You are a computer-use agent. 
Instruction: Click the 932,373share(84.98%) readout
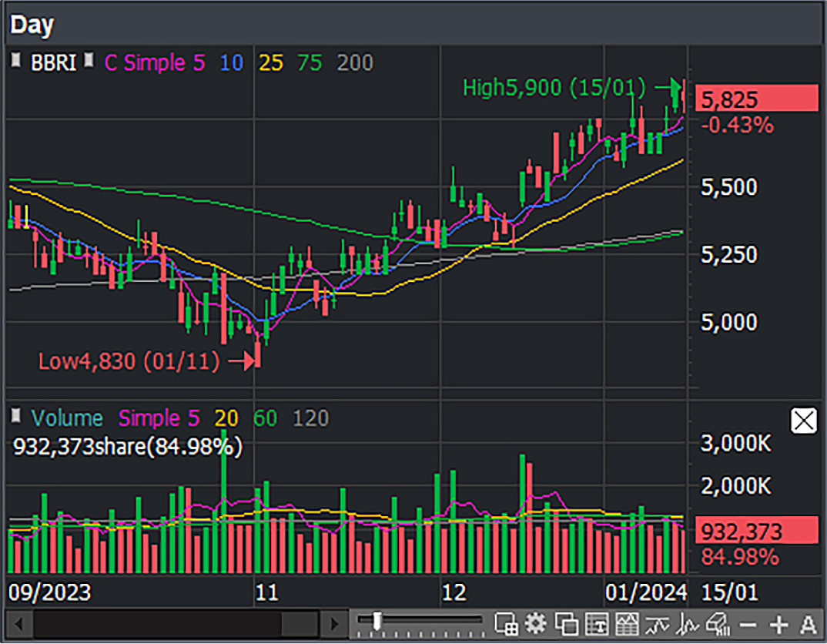click(x=128, y=447)
